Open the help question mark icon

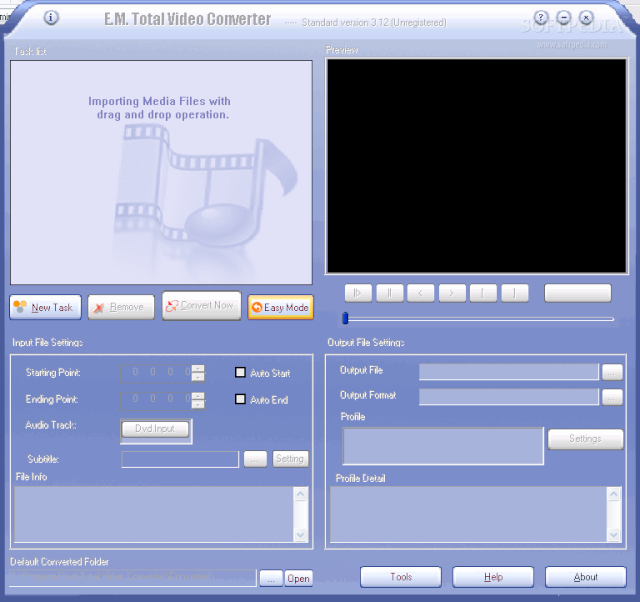coord(541,18)
